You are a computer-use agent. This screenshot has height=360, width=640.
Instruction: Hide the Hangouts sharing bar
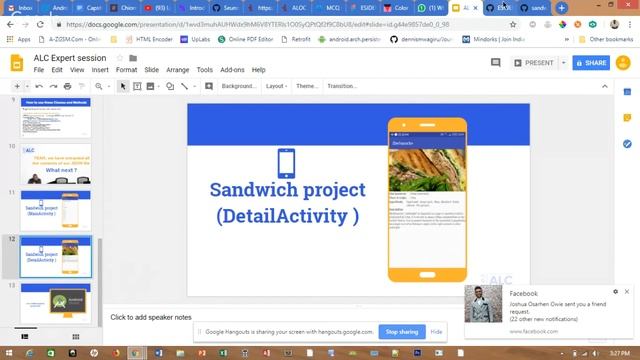436,332
